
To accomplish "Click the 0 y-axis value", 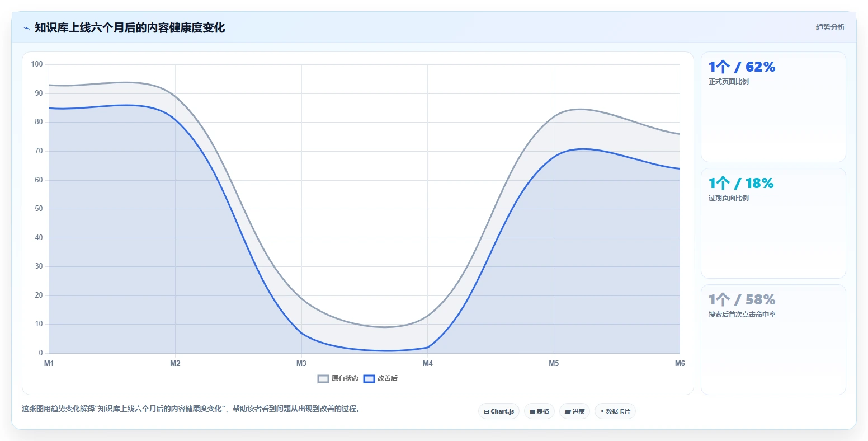I will 41,353.
